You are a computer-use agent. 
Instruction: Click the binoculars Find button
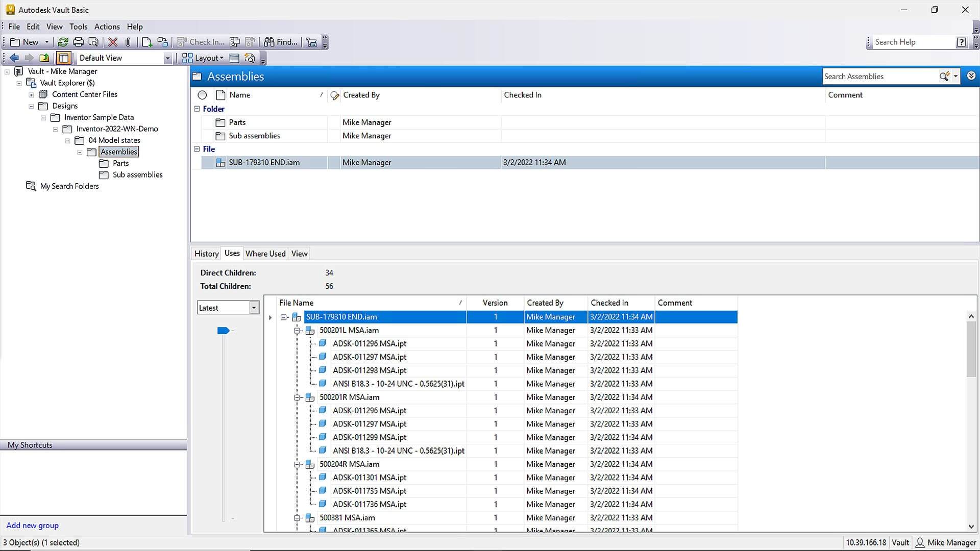[x=280, y=42]
